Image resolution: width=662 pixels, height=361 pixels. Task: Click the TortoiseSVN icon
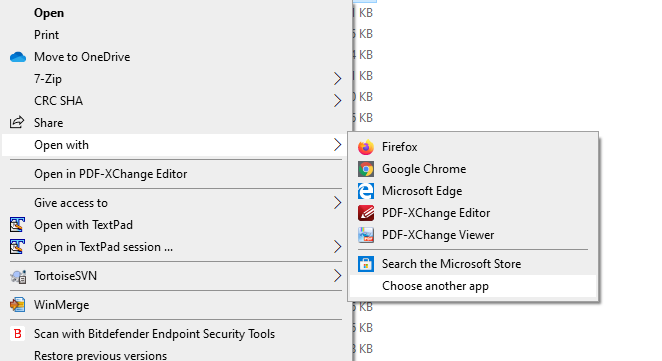click(18, 276)
